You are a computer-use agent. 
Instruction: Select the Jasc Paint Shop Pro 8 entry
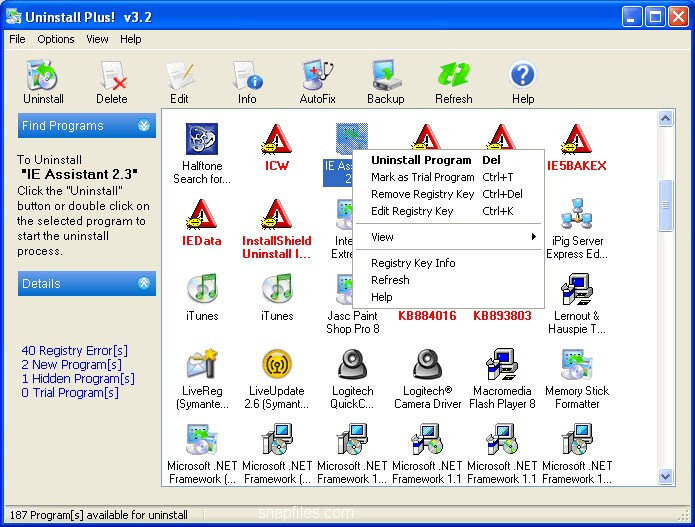point(352,322)
